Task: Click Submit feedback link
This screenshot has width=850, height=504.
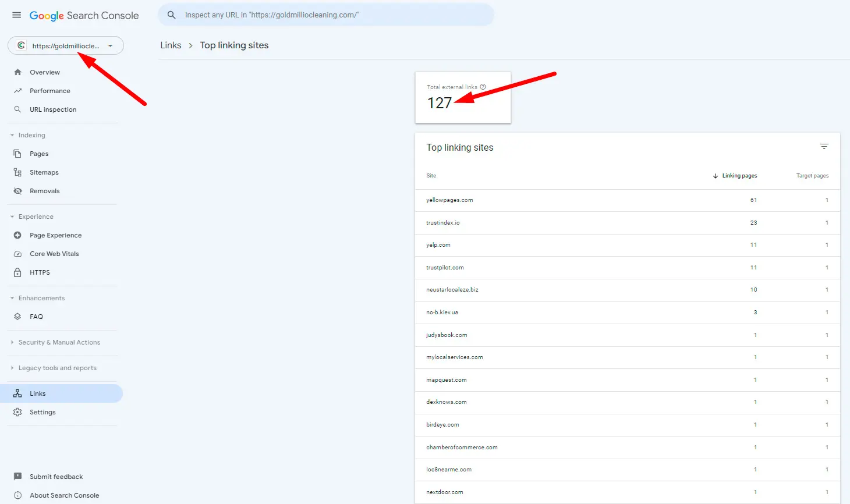Action: [x=56, y=477]
